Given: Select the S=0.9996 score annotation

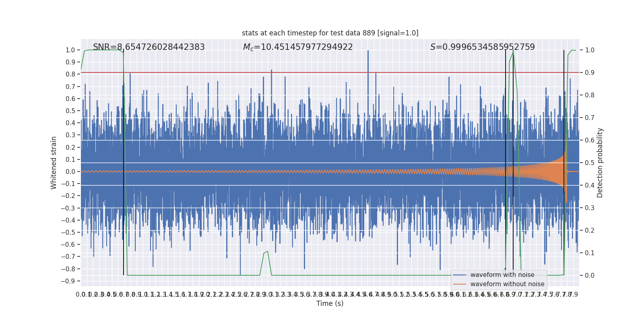Looking at the screenshot, I should [x=482, y=47].
